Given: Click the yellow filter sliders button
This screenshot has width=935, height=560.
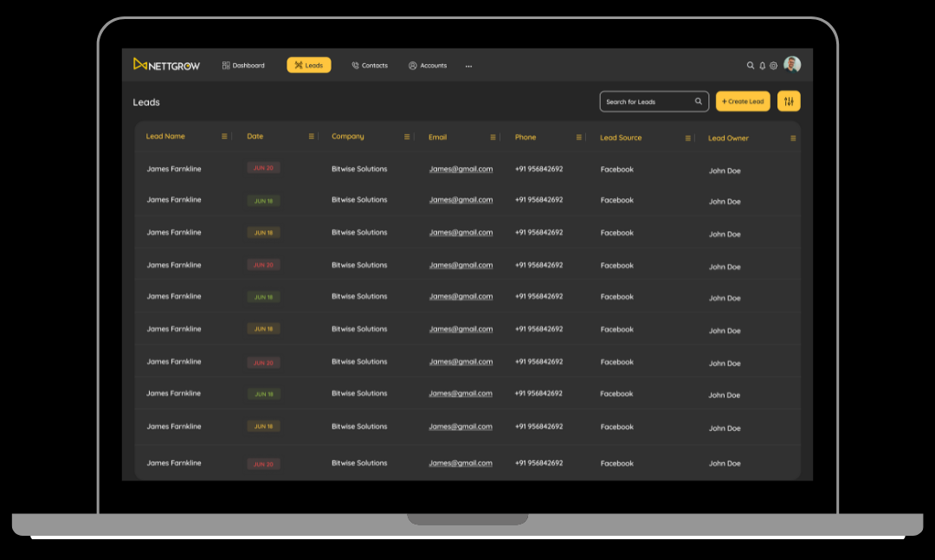Looking at the screenshot, I should point(789,101).
